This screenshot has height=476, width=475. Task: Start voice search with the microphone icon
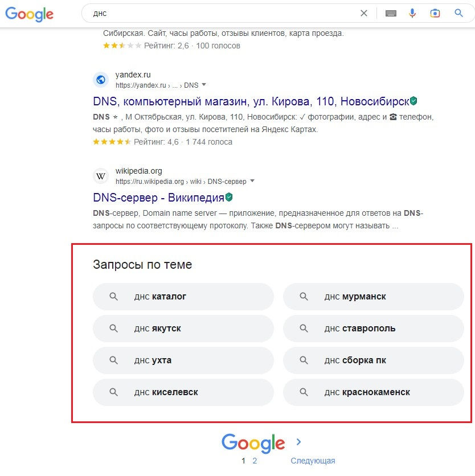[x=413, y=13]
